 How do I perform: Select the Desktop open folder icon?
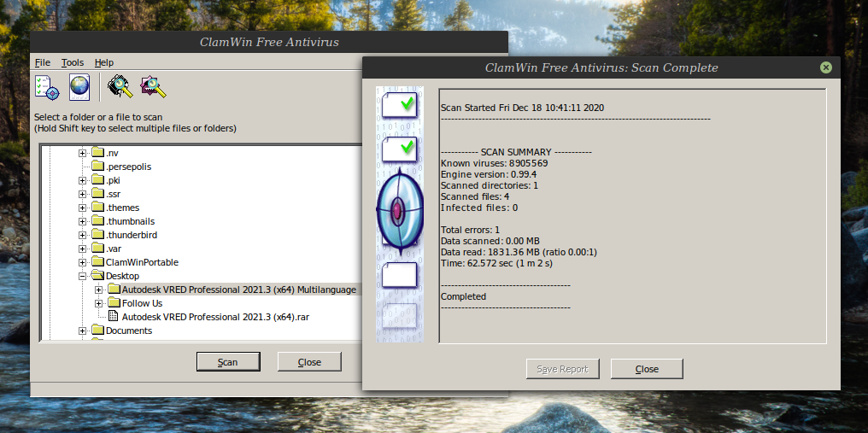tap(98, 276)
